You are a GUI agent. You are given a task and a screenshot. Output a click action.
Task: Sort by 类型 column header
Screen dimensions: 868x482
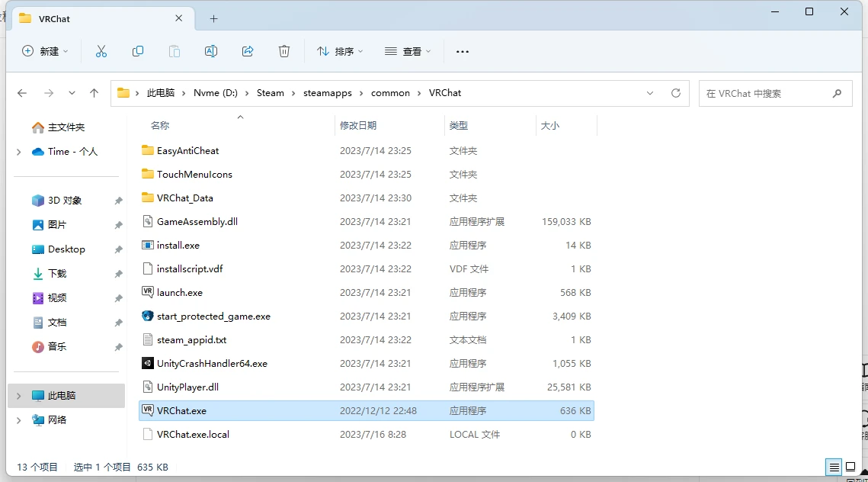click(459, 126)
